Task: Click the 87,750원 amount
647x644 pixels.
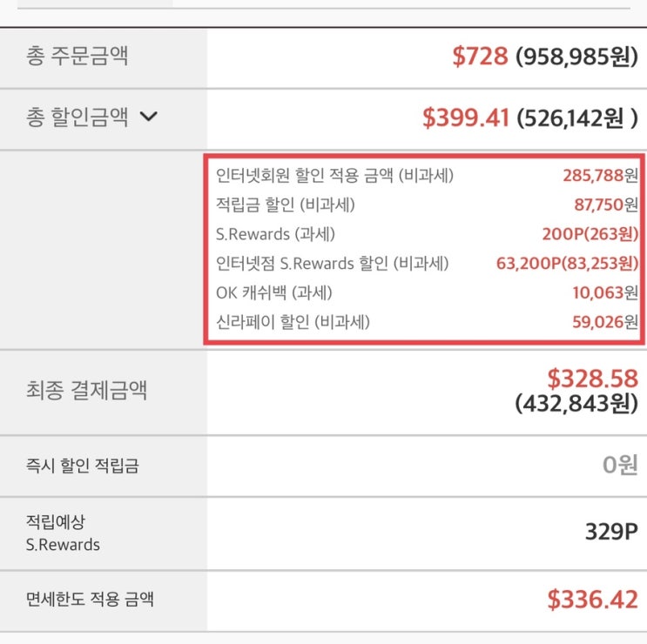Action: coord(605,205)
